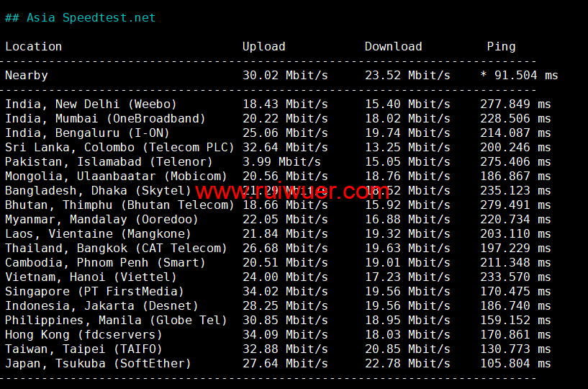Click the Location column header

pos(34,46)
